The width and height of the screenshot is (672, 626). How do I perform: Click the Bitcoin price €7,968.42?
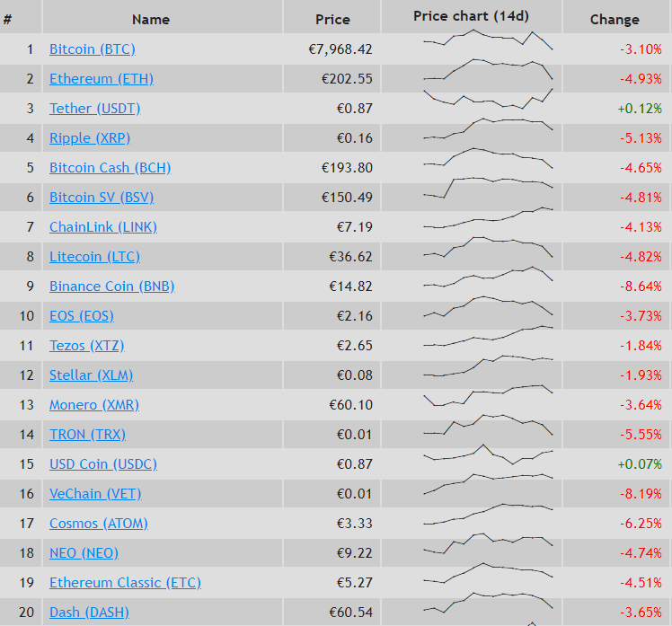pyautogui.click(x=340, y=49)
